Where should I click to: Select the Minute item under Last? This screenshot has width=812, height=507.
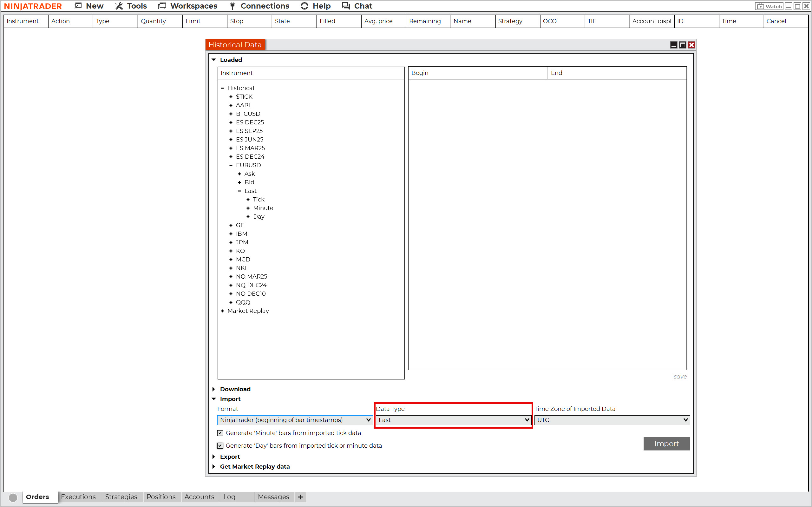click(263, 208)
